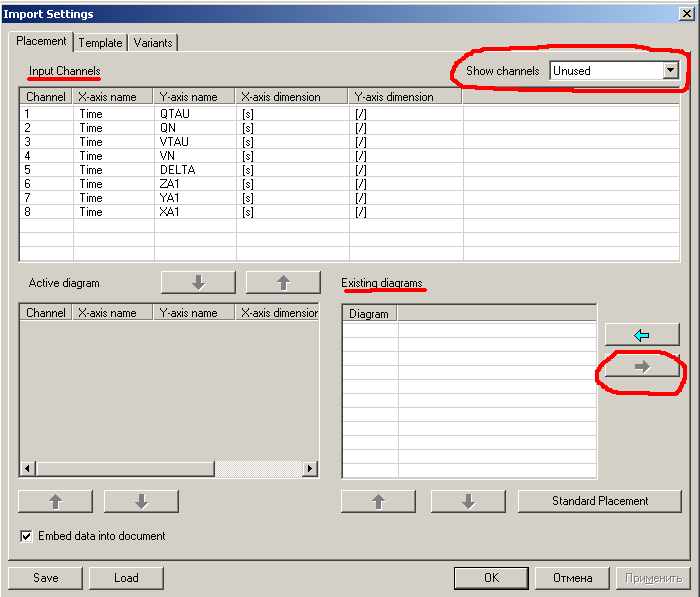Image resolution: width=700 pixels, height=597 pixels.
Task: Click the Y-axis name column header
Action: (x=194, y=97)
